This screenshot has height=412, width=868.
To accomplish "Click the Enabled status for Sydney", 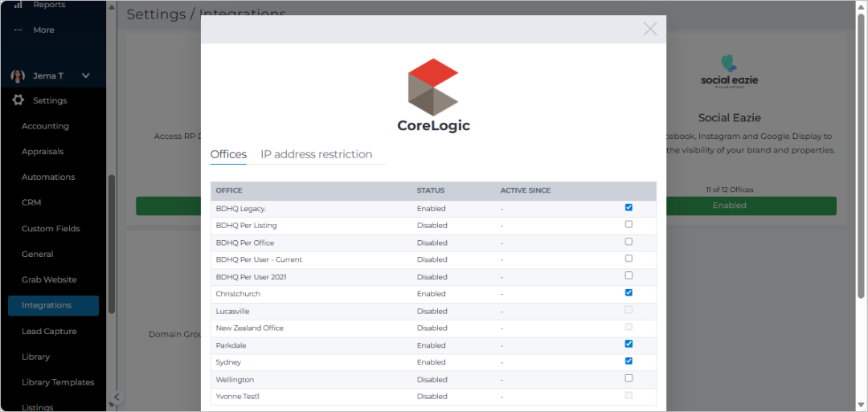I will tap(432, 362).
